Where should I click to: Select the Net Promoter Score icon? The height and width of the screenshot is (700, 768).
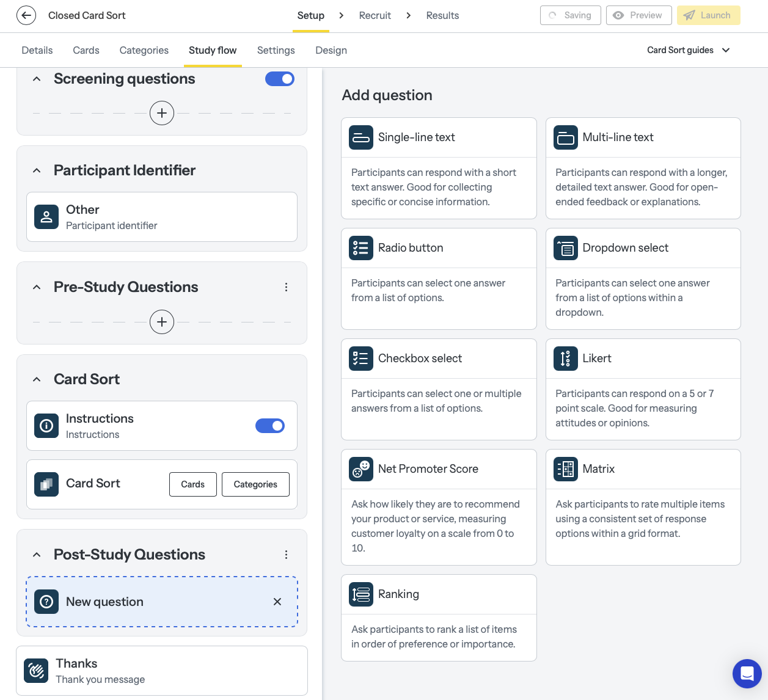point(361,469)
